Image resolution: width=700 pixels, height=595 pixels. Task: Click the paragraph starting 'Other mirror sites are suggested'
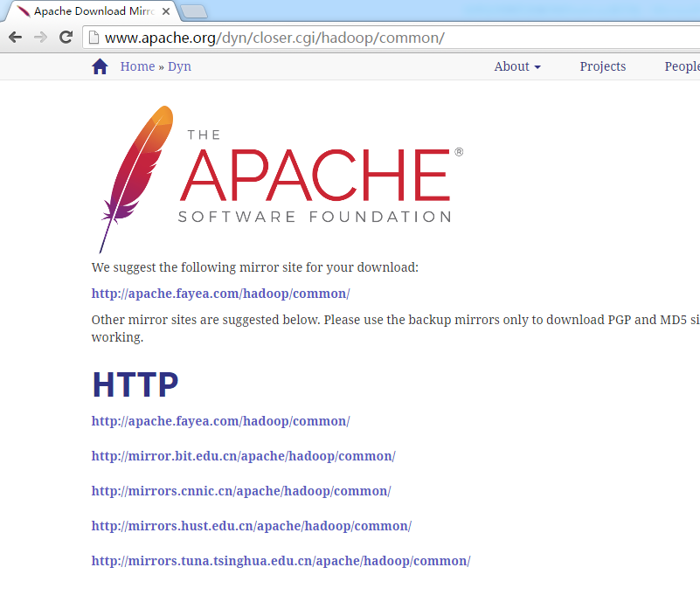tap(396, 329)
